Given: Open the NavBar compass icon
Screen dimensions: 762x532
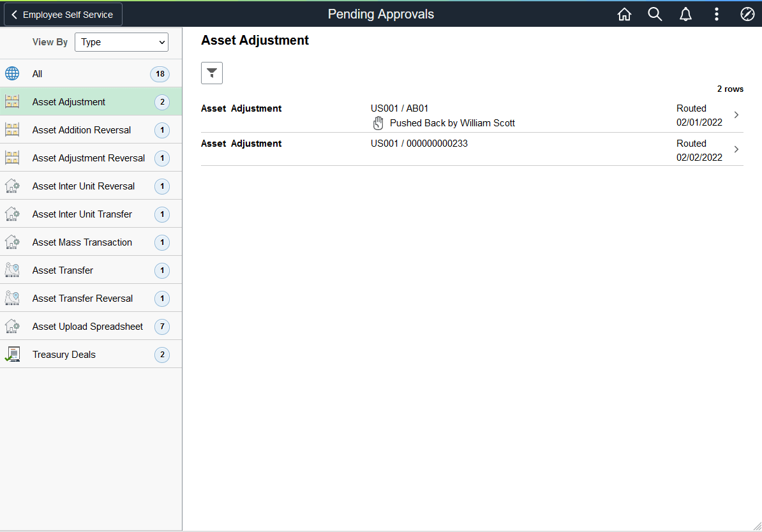Looking at the screenshot, I should pos(747,13).
